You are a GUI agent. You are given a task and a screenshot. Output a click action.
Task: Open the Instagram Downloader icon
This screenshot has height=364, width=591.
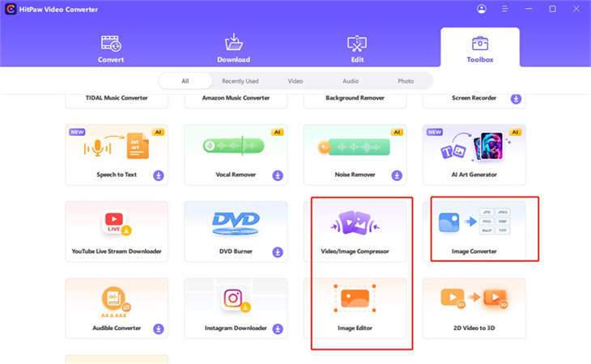[x=236, y=300]
